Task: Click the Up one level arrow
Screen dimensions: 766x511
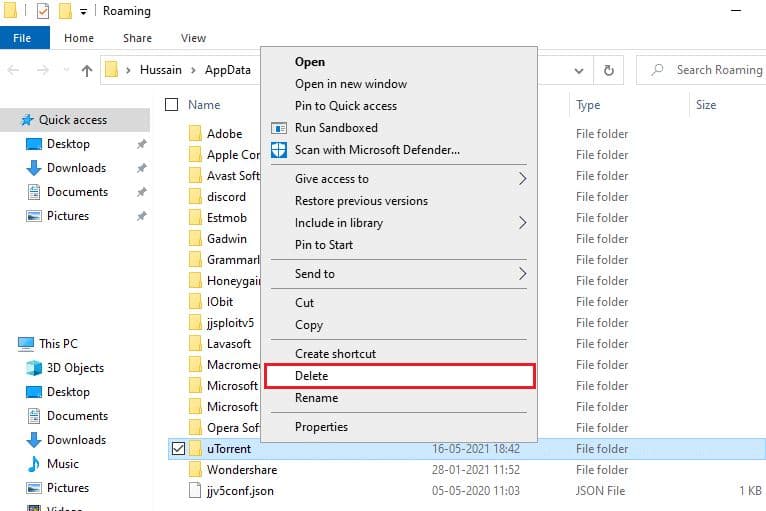Action: [87, 70]
